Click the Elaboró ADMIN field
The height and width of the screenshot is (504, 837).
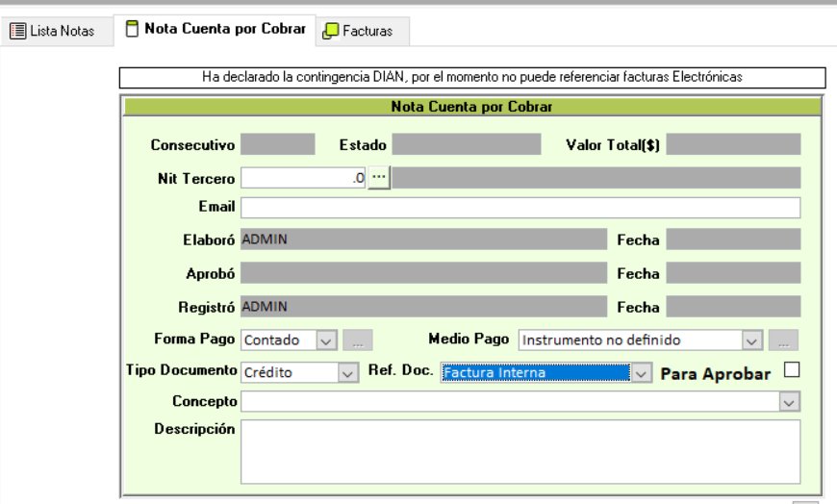click(x=423, y=239)
